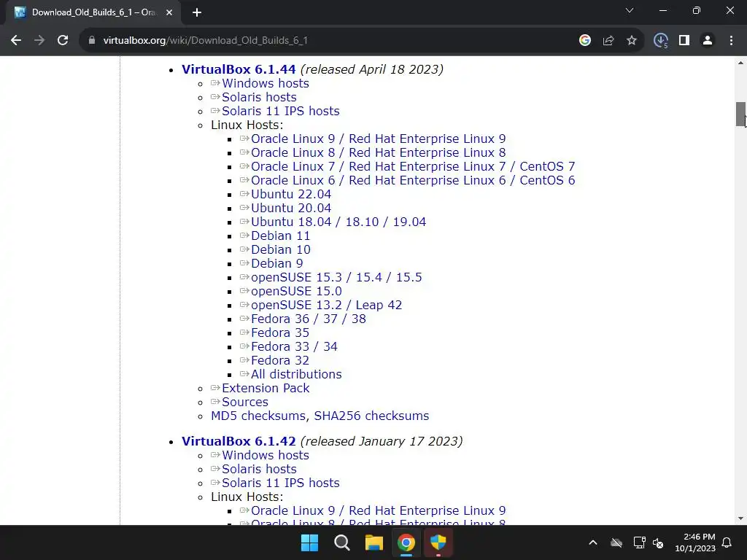
Task: Switch to Chrome in the taskbar
Action: pos(406,542)
